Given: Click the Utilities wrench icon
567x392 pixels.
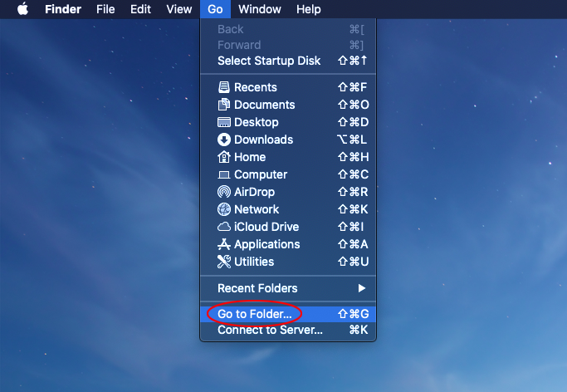Looking at the screenshot, I should tap(224, 262).
